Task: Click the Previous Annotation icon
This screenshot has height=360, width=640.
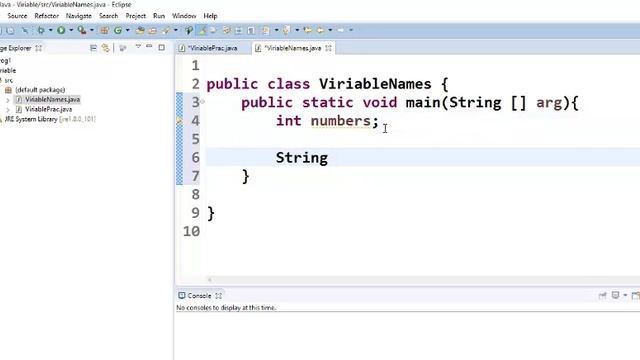Action: tap(286, 30)
